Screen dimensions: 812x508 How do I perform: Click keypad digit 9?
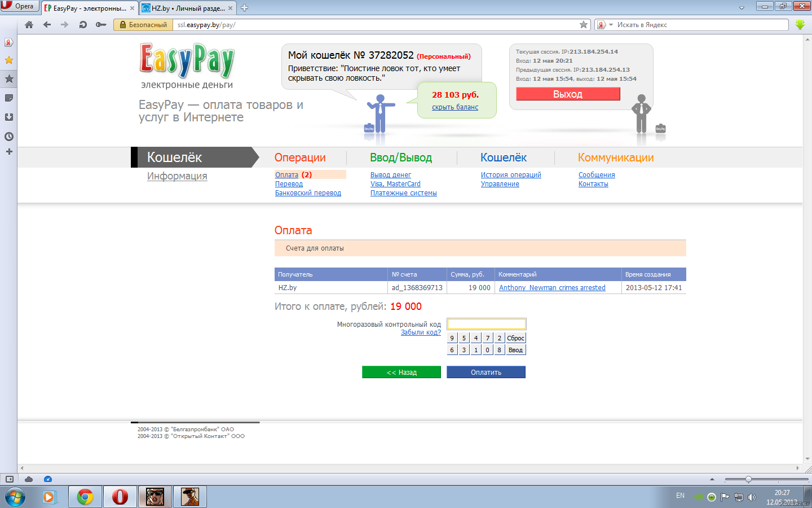[452, 338]
